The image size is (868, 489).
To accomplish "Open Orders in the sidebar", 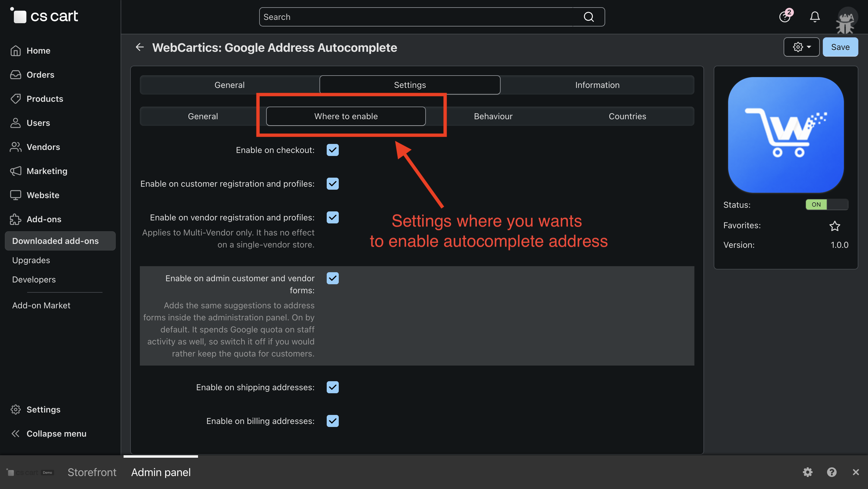I will click(x=40, y=75).
